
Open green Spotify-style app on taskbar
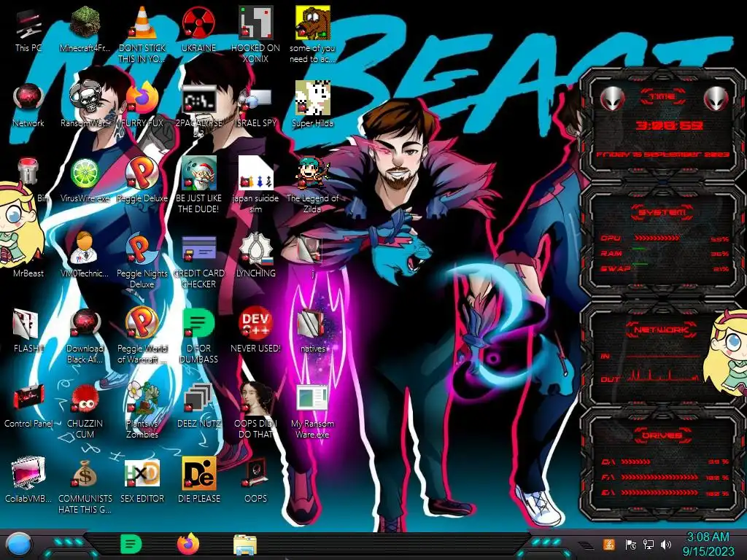tap(131, 544)
